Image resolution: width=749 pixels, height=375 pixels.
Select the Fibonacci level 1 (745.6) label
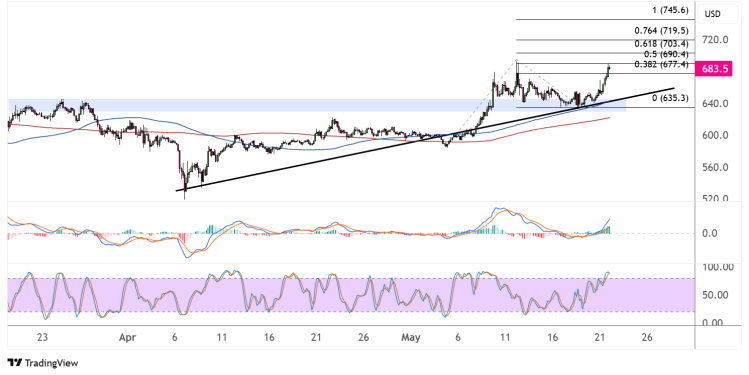click(x=671, y=10)
